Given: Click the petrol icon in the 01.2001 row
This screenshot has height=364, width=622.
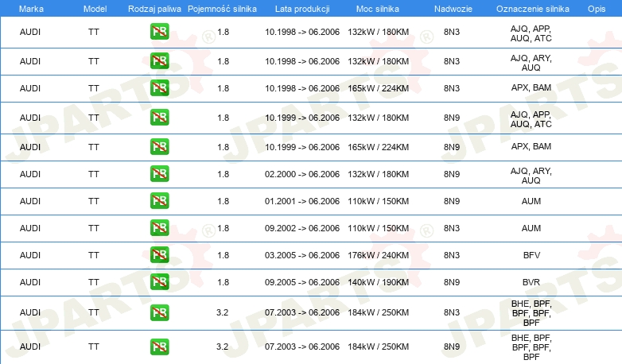Looking at the screenshot, I should point(159,200).
